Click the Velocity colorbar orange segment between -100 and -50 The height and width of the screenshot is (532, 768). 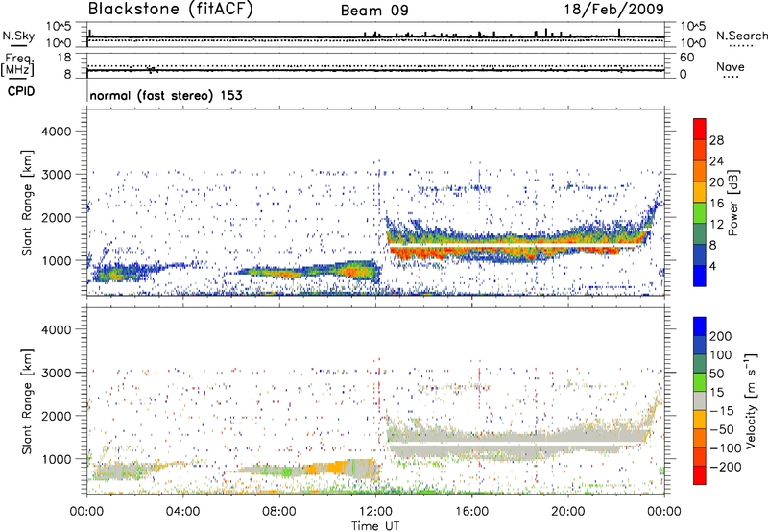click(700, 438)
